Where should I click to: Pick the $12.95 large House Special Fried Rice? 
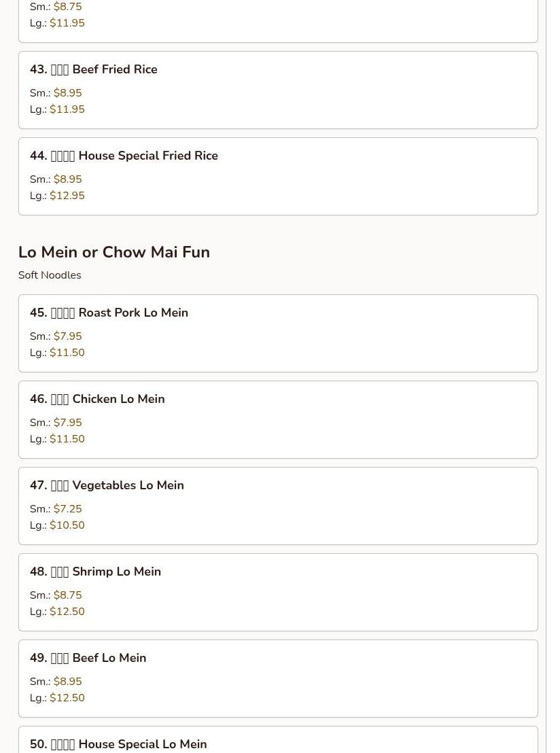click(x=67, y=196)
